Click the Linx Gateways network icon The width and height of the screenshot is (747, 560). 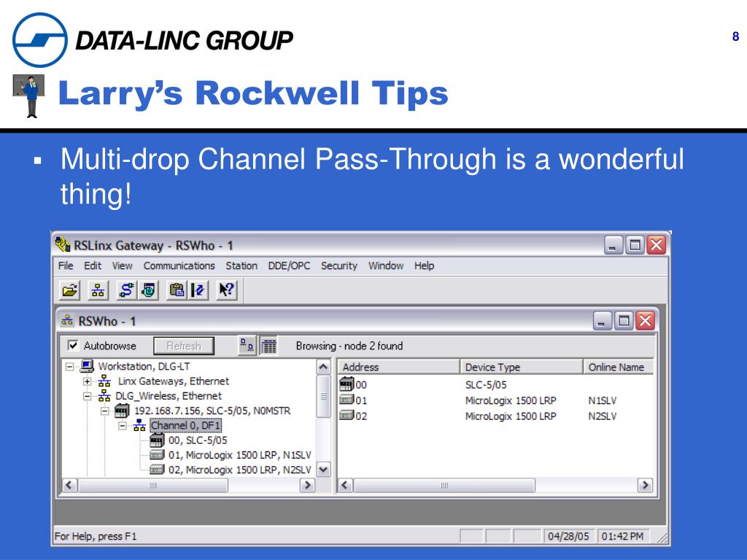104,381
